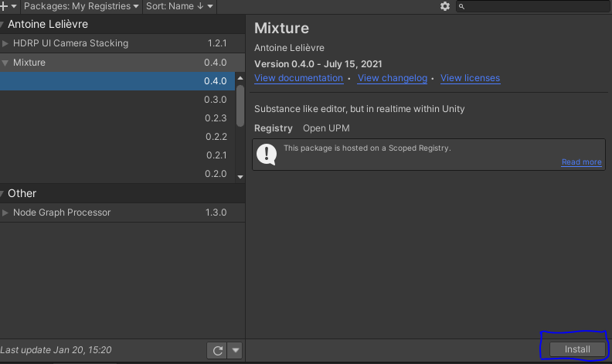Open the refresh options dropdown arrow
Viewport: 612px width, 364px height.
(236, 350)
